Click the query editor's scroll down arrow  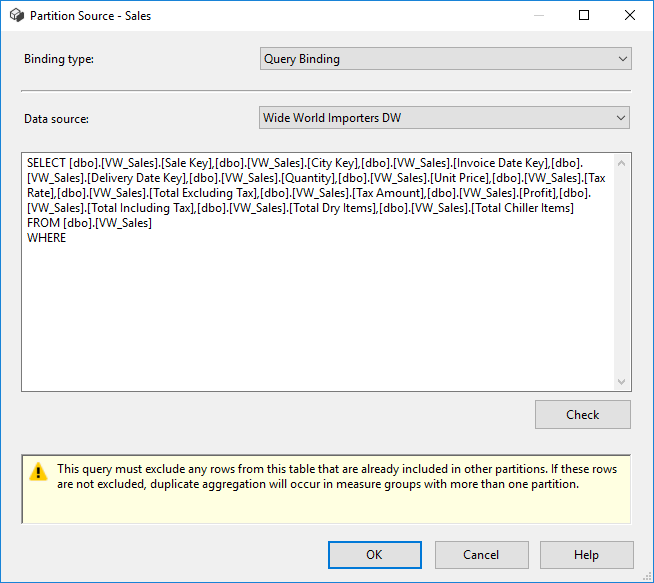tap(622, 382)
